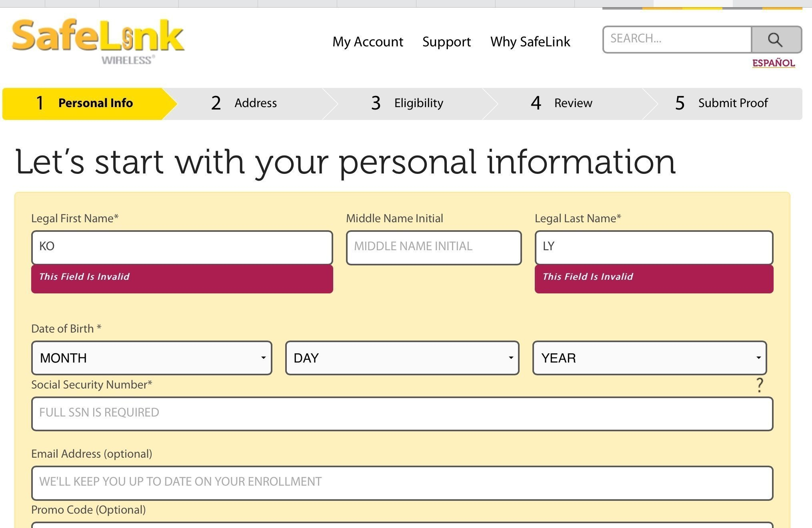Click the My Account menu item

click(x=367, y=41)
